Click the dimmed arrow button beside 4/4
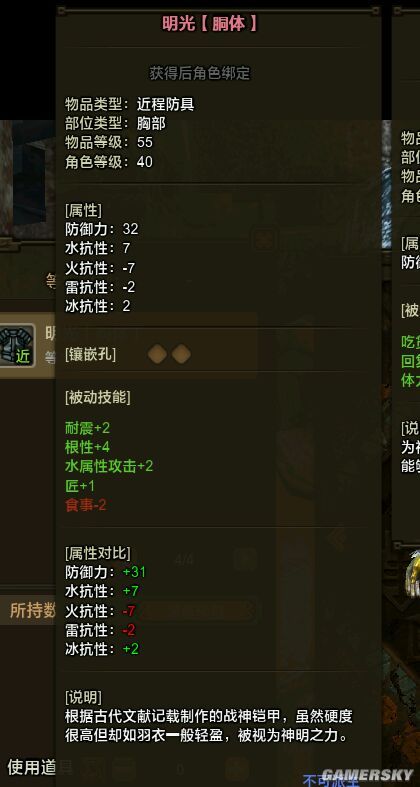This screenshot has width=420, height=787. pos(244,559)
